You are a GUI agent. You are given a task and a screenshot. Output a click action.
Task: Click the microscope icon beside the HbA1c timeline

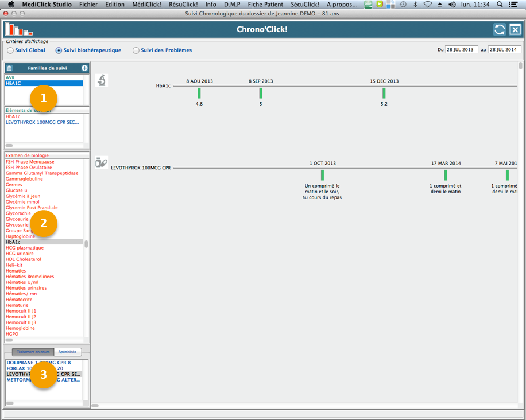(x=101, y=80)
